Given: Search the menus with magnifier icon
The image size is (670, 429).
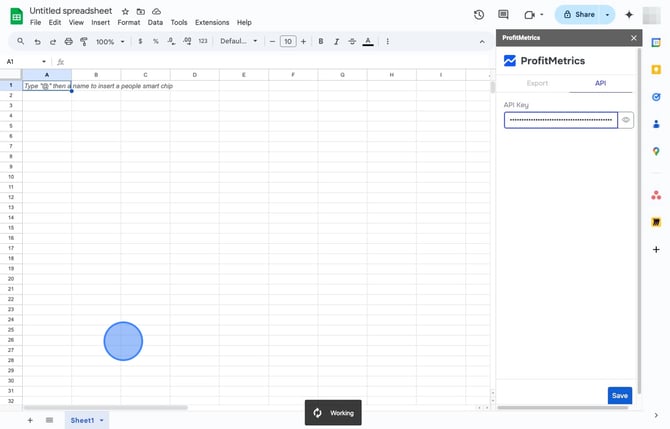Looking at the screenshot, I should (21, 41).
